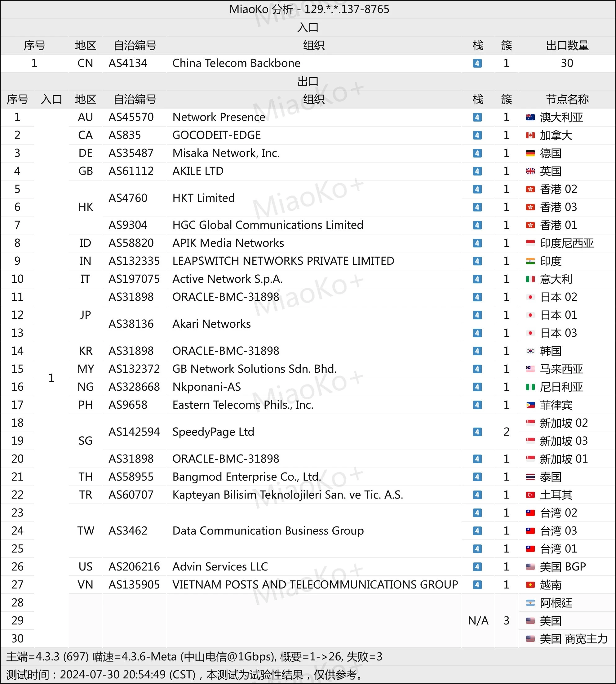The image size is (616, 684).
Task: Click the South Korea flag beside 韩国
Action: [530, 351]
